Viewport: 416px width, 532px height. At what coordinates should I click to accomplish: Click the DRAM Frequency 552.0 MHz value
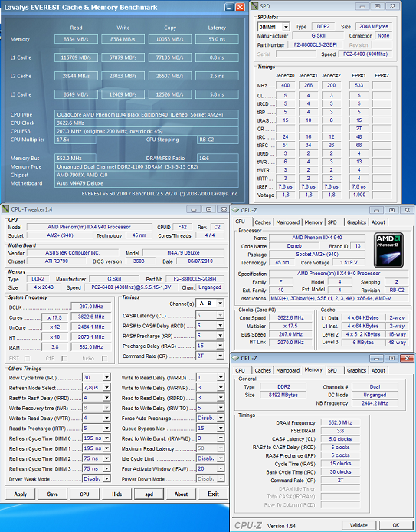pyautogui.click(x=340, y=422)
